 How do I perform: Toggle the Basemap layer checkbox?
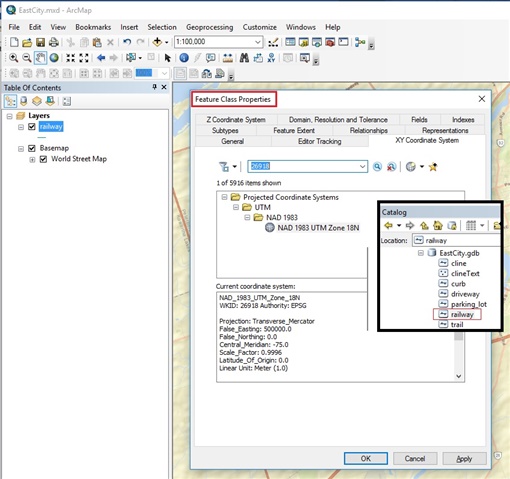point(32,148)
